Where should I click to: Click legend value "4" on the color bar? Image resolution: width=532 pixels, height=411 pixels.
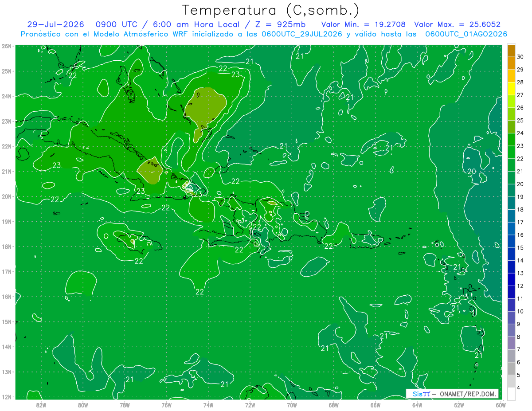[x=519, y=388]
